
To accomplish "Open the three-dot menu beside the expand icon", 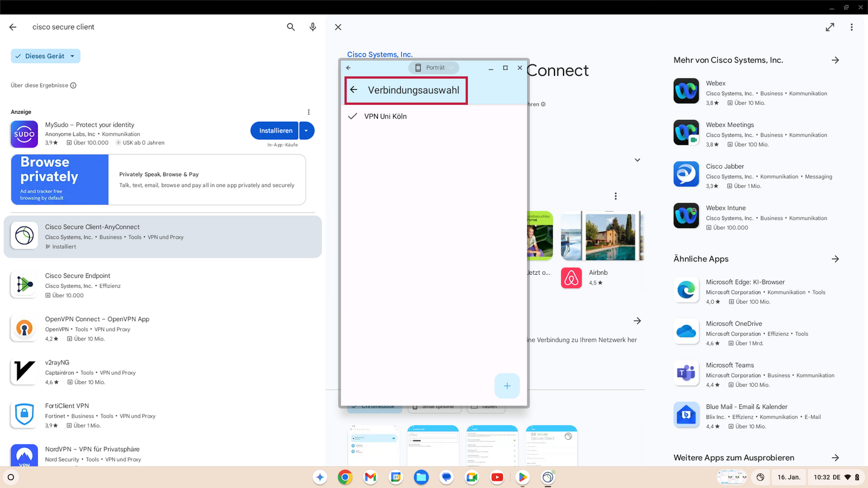I will pos(852,27).
